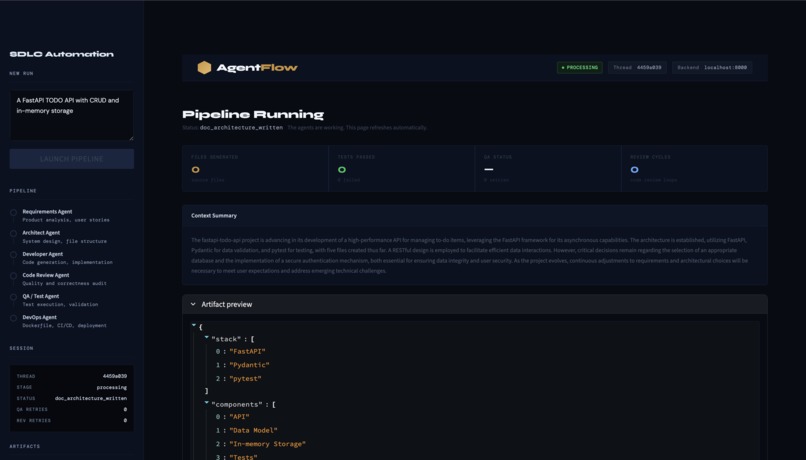Select the QA / Test Agent pipeline label
806x460 pixels.
[41, 296]
